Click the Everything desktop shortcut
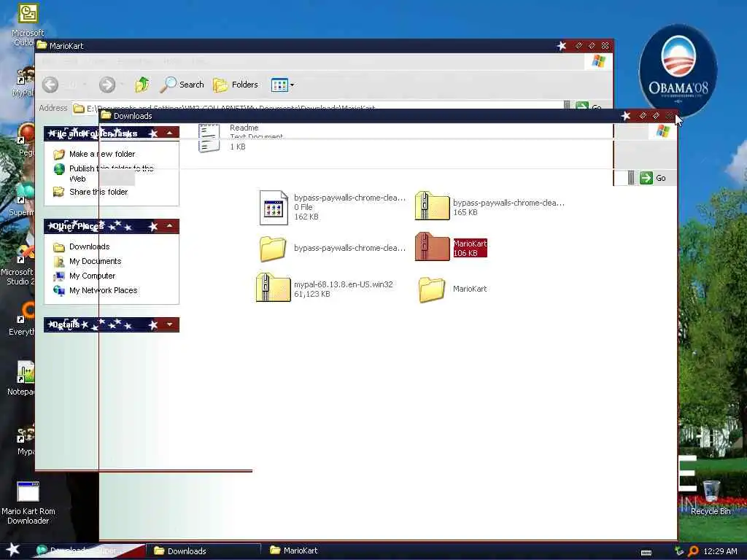 (x=21, y=319)
